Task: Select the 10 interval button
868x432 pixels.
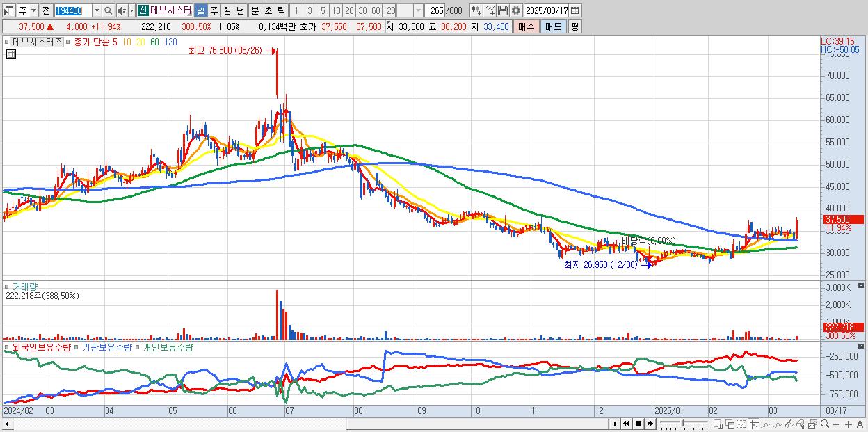Action: pyautogui.click(x=336, y=10)
